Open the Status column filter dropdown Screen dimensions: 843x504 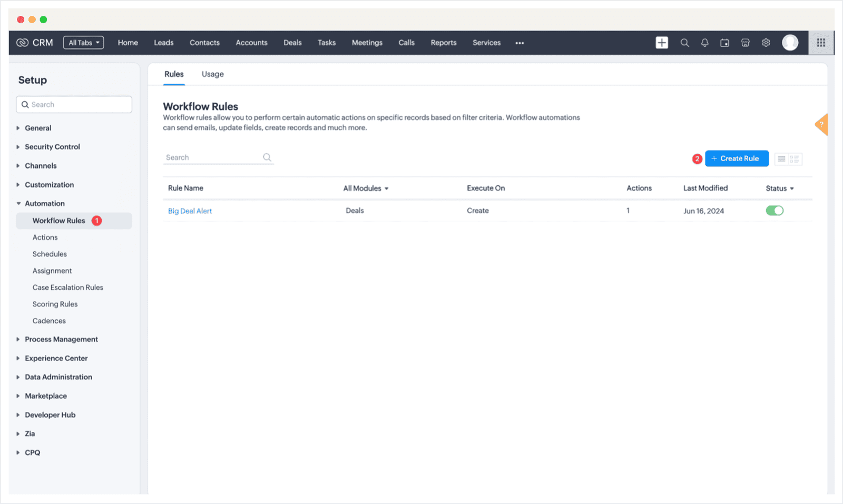pos(780,188)
